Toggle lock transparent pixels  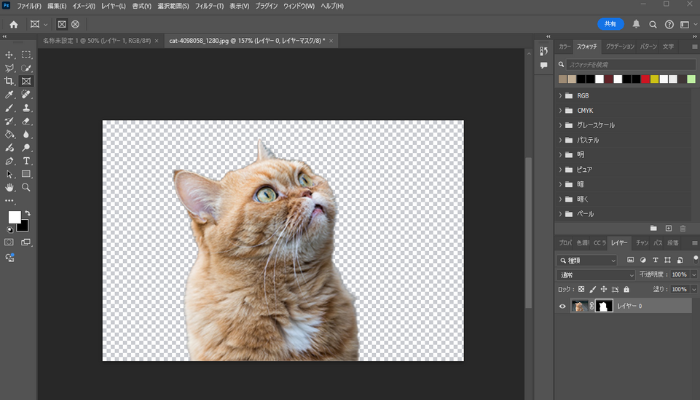pos(581,289)
